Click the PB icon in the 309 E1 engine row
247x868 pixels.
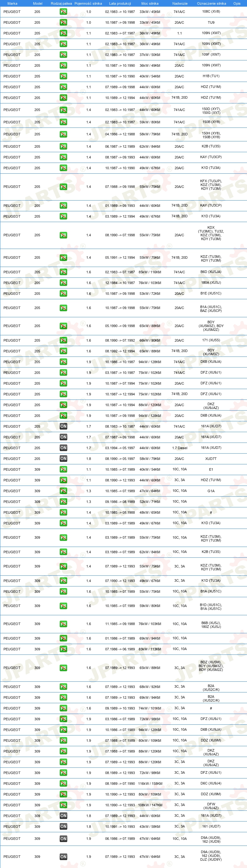pyautogui.click(x=63, y=469)
